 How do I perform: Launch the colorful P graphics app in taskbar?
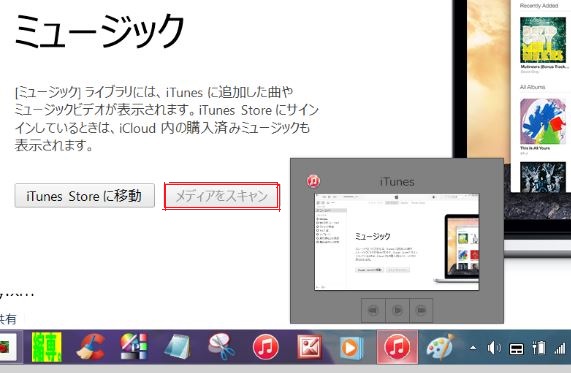pos(134,346)
